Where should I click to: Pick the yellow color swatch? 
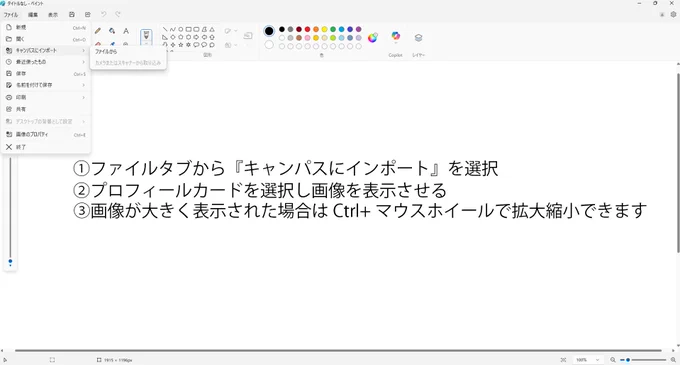(x=324, y=29)
